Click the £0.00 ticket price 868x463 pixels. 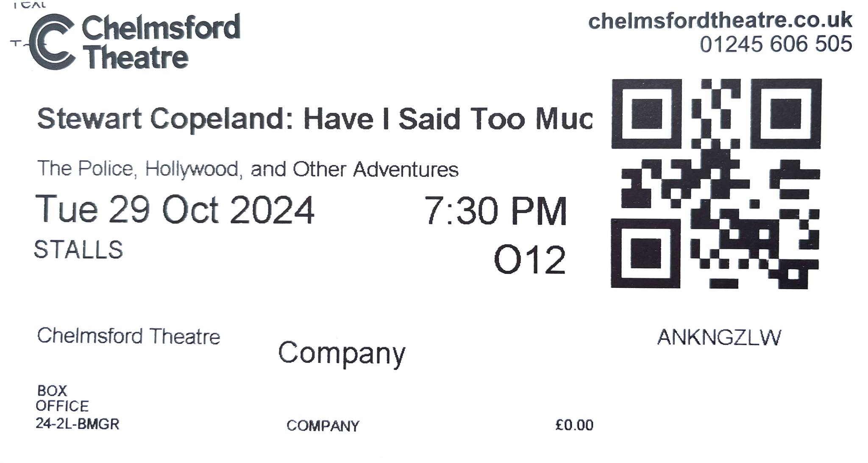(574, 425)
